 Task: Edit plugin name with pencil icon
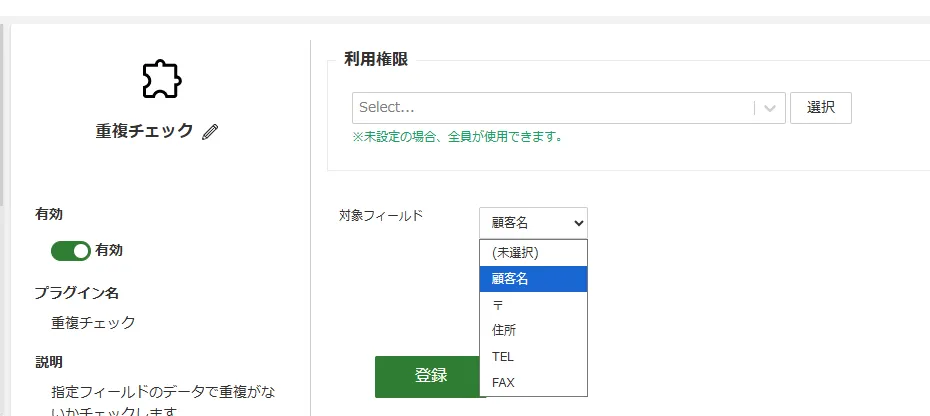(x=210, y=131)
